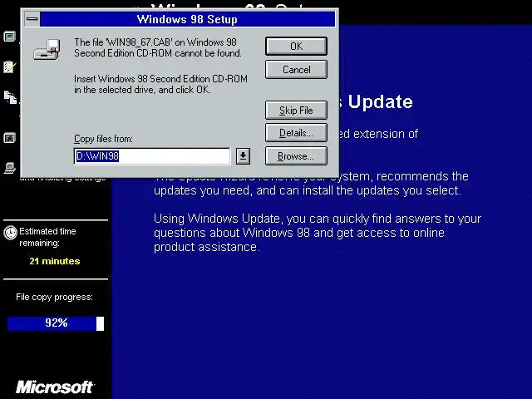Viewport: 532px width, 399px height.
Task: Click the 92% file copy progress bar
Action: (56, 323)
